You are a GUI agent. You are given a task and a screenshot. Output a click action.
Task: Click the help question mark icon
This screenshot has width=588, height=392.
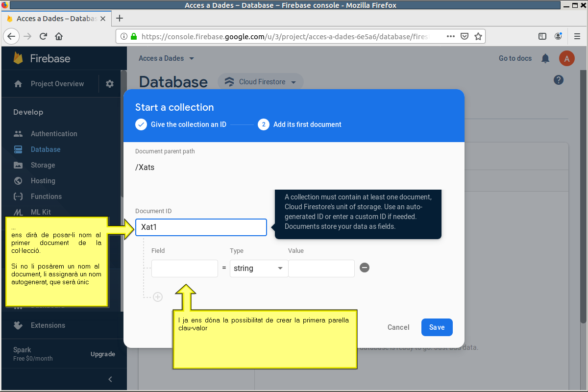pos(559,80)
